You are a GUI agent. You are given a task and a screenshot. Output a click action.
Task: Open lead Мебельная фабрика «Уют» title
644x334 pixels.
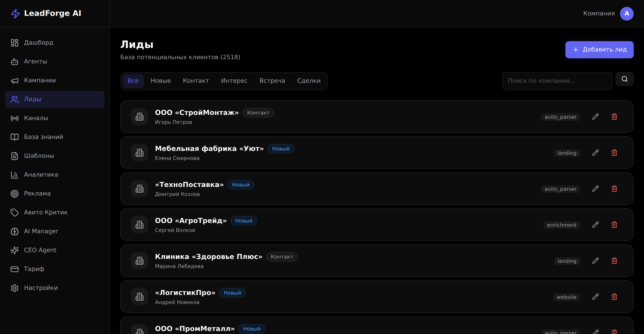pos(209,149)
